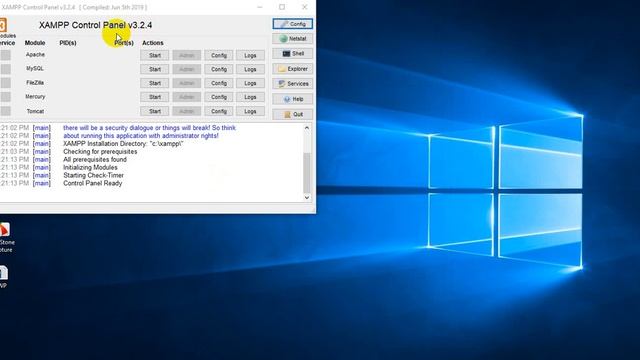Click the 'XAMPP Installation Directory' log line
The image size is (640, 360).
click(123, 144)
